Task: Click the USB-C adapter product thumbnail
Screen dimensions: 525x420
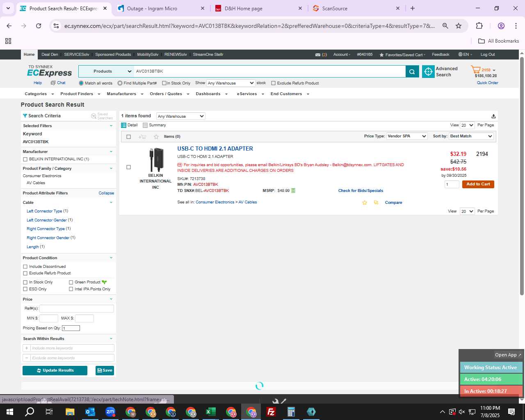Action: coord(156,160)
